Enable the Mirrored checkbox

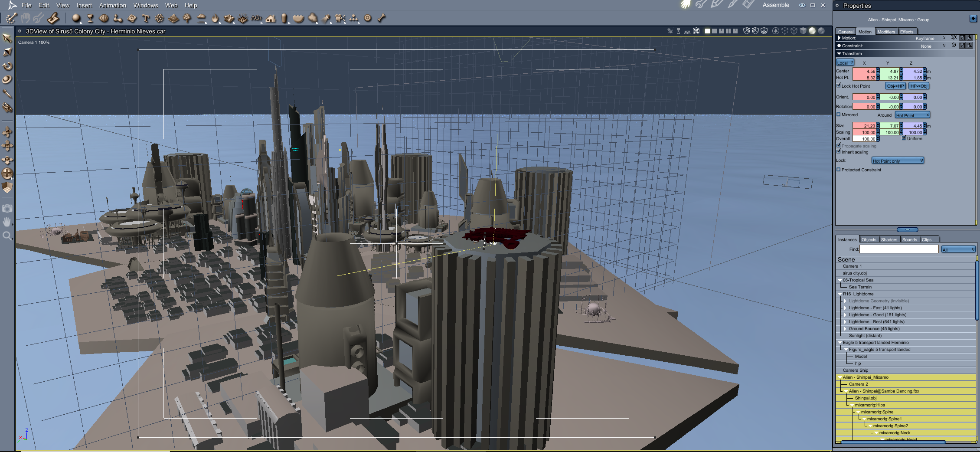click(x=839, y=115)
